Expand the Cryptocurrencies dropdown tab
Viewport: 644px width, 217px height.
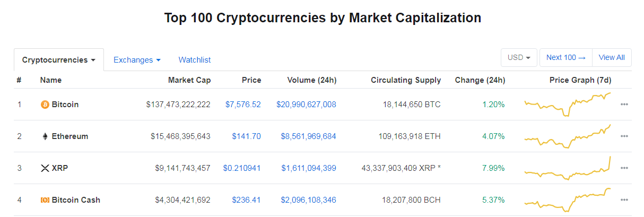[x=59, y=60]
